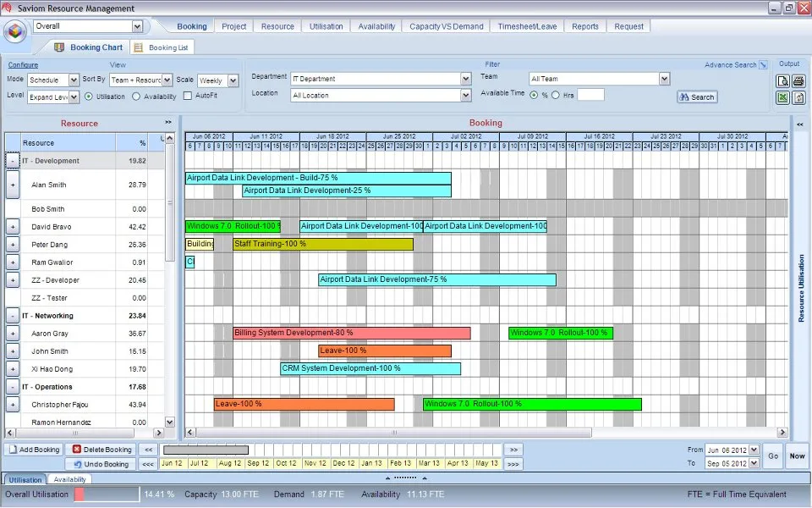Image resolution: width=812 pixels, height=508 pixels.
Task: Click Undo Booking button
Action: coord(101,464)
